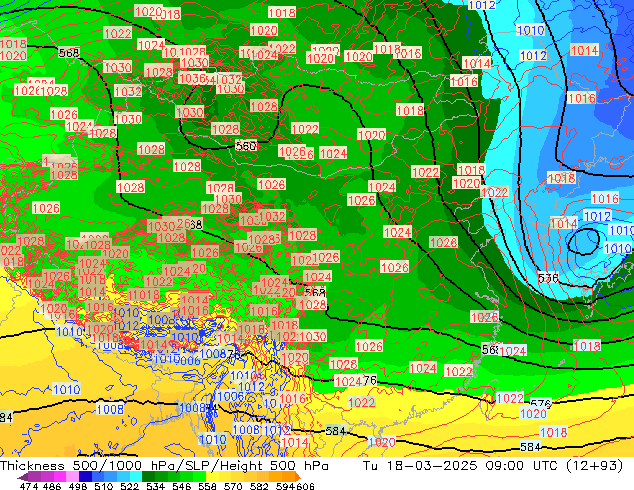The height and width of the screenshot is (490, 634).
Task: Click the dark green swatch above 534
Action: (148, 476)
